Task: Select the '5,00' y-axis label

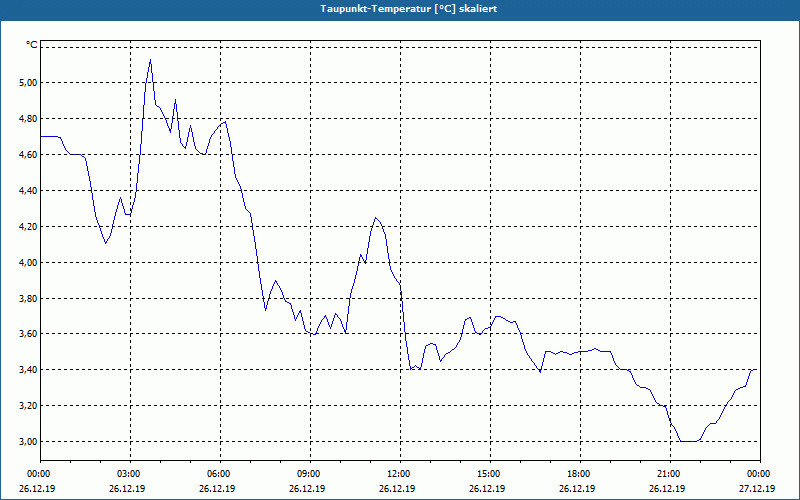Action: [x=29, y=83]
